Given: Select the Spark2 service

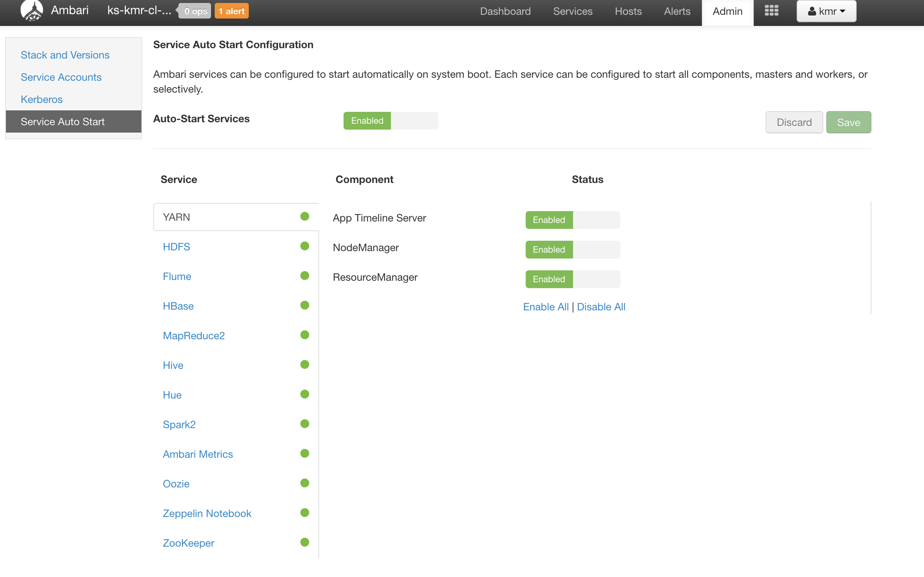Looking at the screenshot, I should click(179, 424).
